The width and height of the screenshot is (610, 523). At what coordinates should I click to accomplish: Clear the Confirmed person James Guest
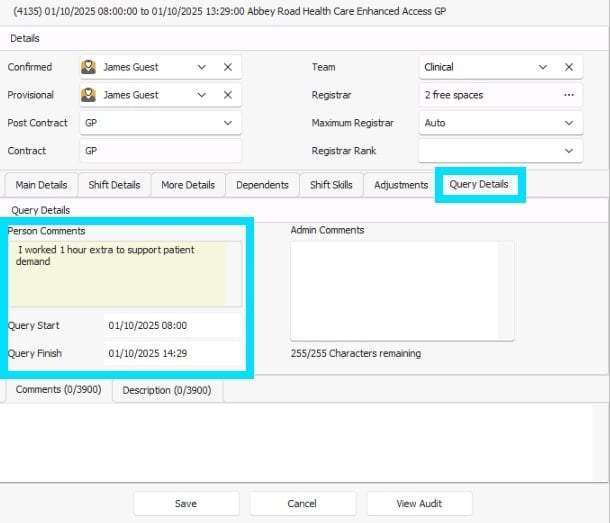tap(228, 67)
